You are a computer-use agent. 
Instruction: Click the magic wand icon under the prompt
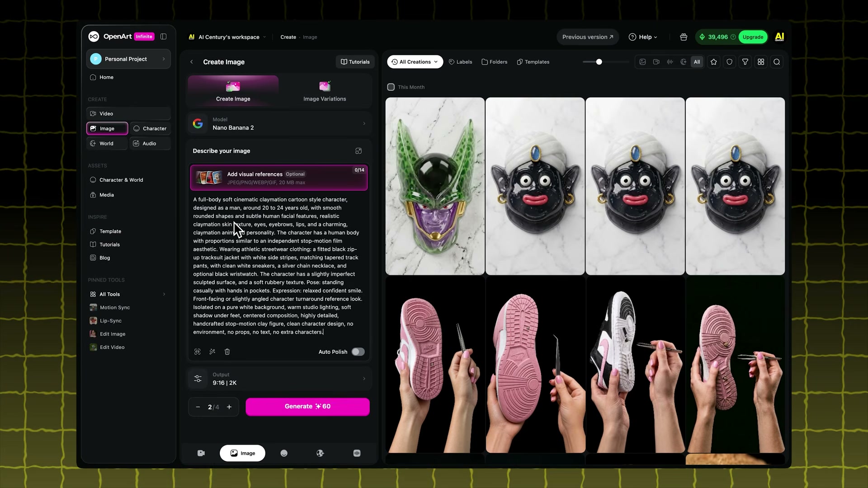click(212, 352)
